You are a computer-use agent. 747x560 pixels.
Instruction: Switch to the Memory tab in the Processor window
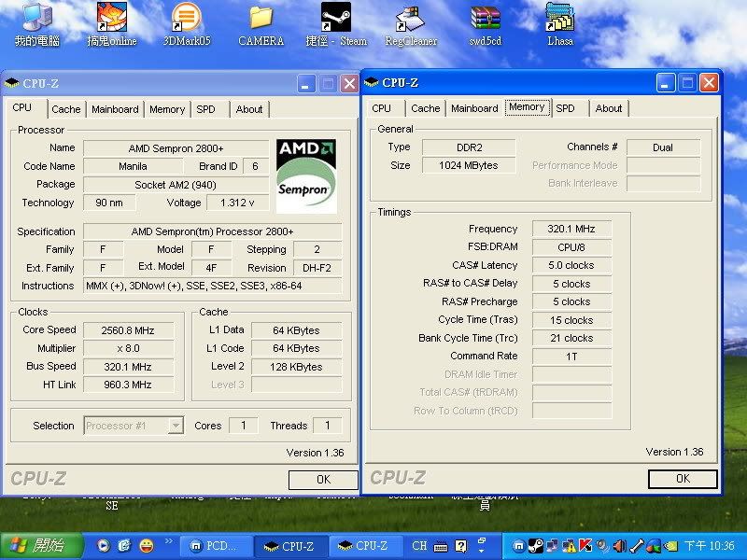tap(167, 109)
